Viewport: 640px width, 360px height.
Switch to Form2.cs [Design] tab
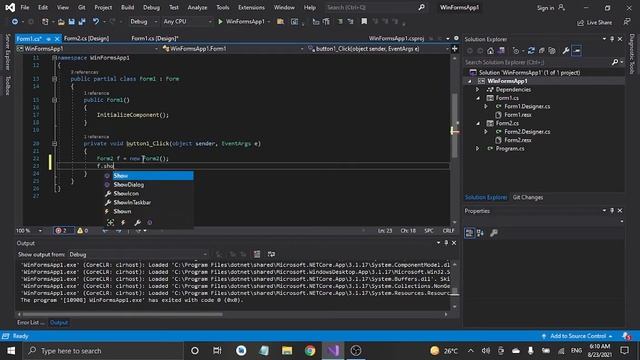tap(87, 38)
